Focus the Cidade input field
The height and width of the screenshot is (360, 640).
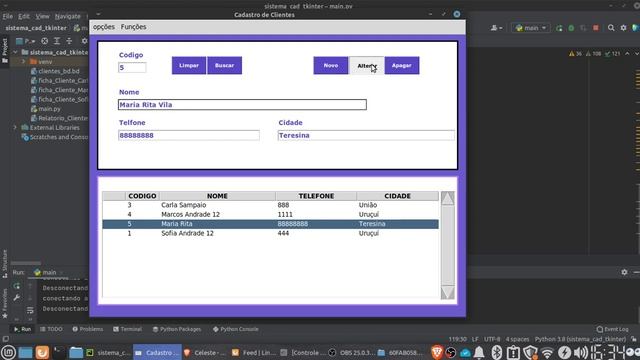coord(366,135)
